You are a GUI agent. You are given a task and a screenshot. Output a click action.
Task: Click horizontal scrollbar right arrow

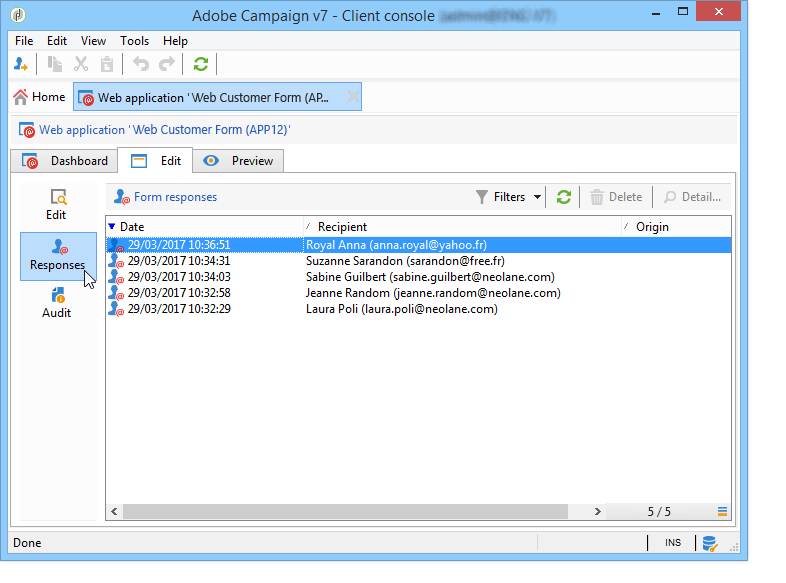(598, 511)
